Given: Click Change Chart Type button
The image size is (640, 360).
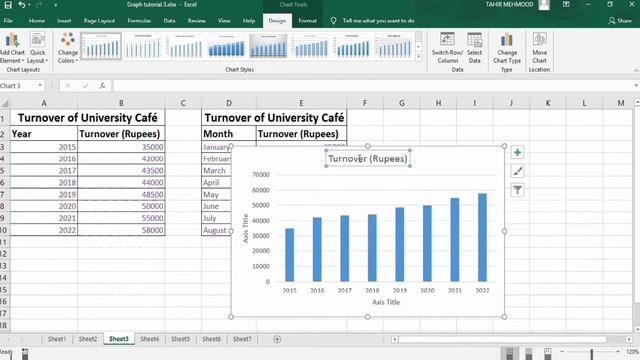Looking at the screenshot, I should tap(507, 48).
